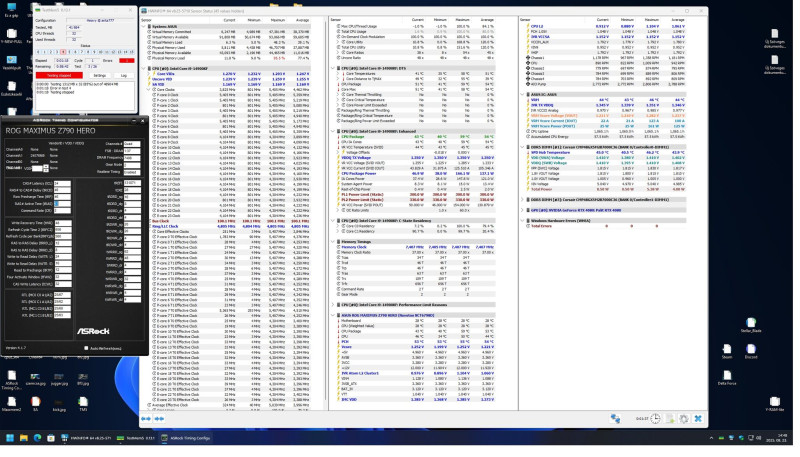Expand the second DDR5 DIMM Corsair group

522,200
